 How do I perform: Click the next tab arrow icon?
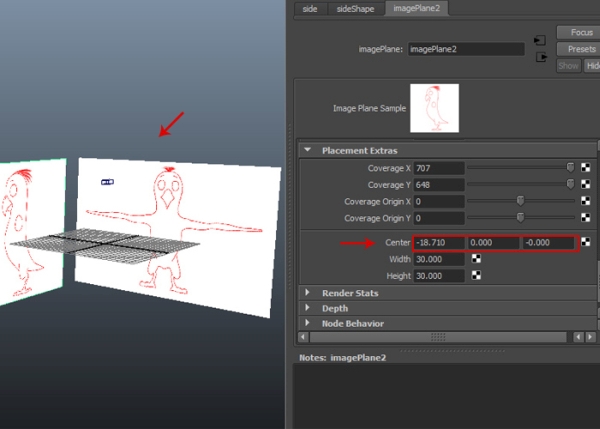point(590,337)
